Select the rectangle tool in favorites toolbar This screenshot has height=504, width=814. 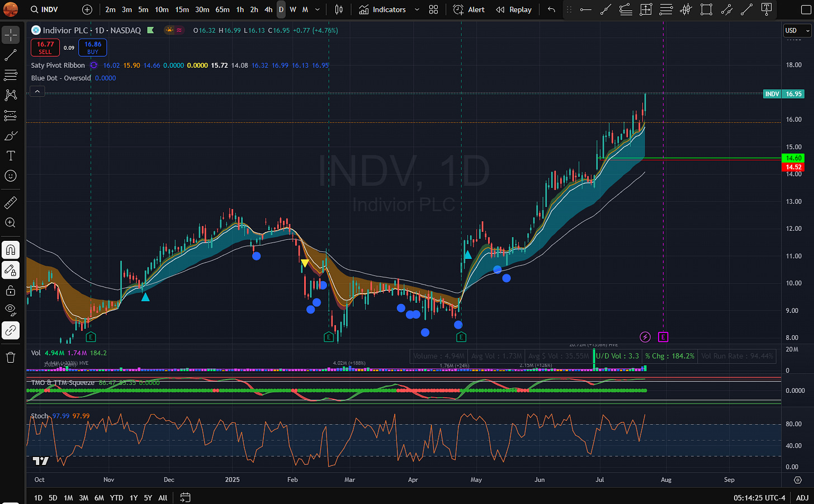[x=706, y=9]
